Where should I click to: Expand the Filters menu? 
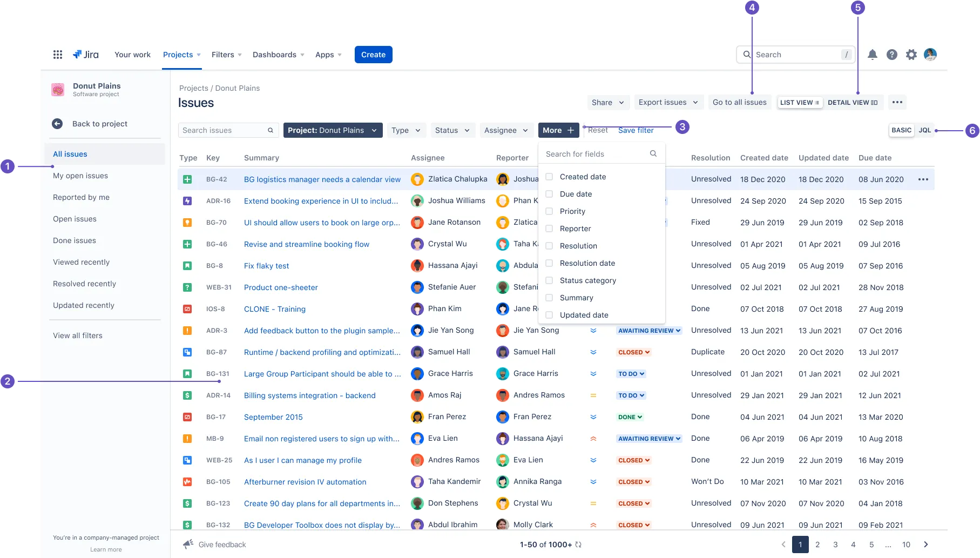227,55
